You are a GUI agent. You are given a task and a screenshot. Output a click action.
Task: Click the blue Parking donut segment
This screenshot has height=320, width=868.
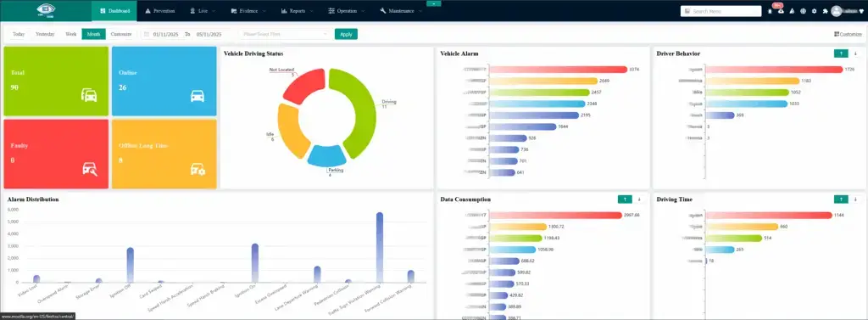326,156
